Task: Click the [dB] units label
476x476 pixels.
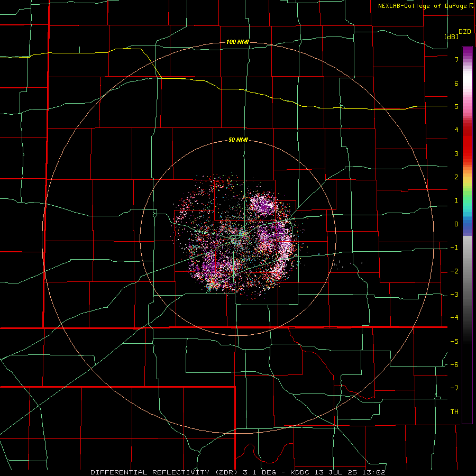Action: tap(451, 36)
